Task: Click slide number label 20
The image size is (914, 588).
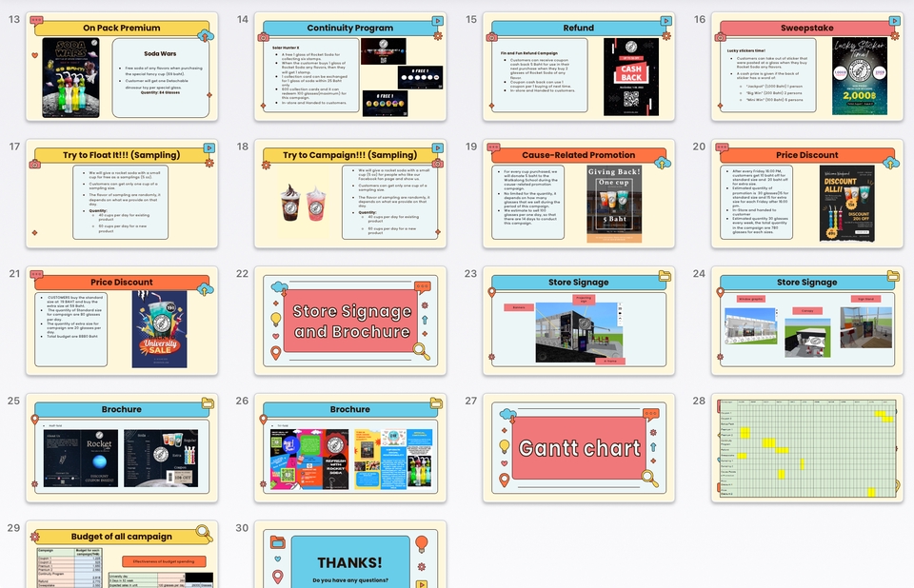Action: pyautogui.click(x=700, y=147)
